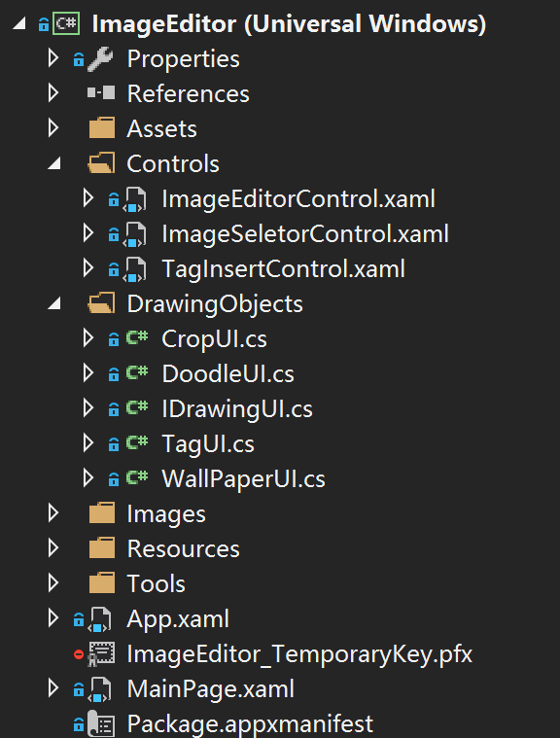Select the Tools folder label
The width and height of the screenshot is (560, 738).
(x=156, y=584)
